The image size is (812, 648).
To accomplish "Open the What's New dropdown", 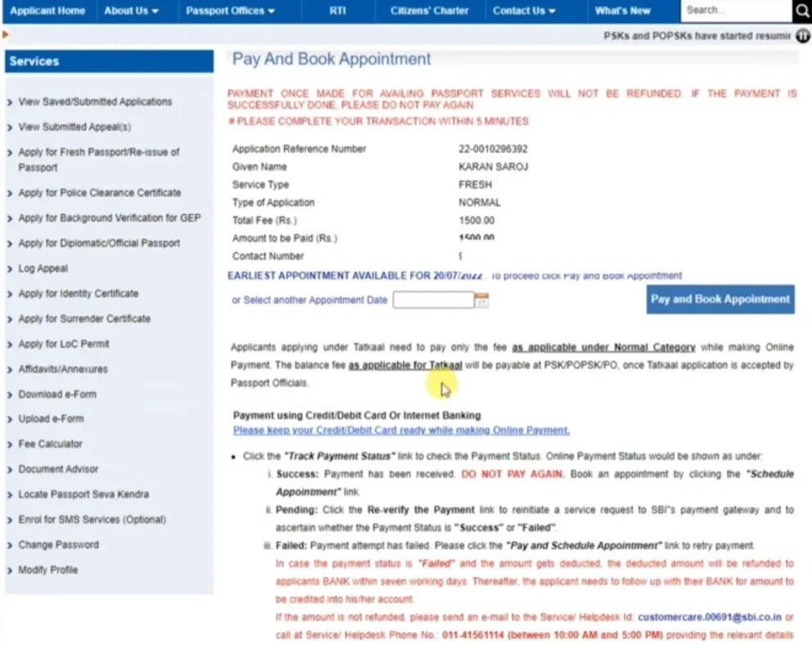I will click(622, 11).
